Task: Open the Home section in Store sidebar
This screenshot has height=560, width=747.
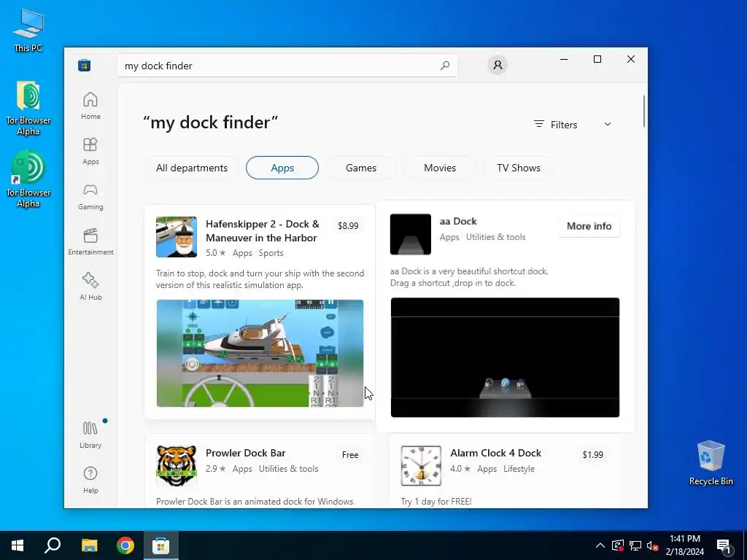Action: (x=90, y=106)
